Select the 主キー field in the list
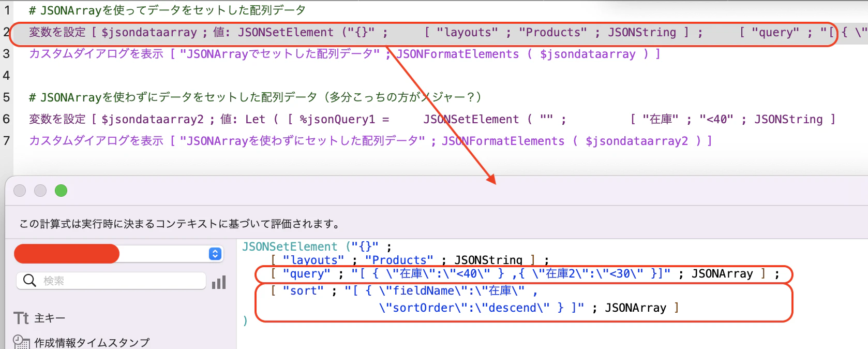The image size is (868, 349). (50, 318)
